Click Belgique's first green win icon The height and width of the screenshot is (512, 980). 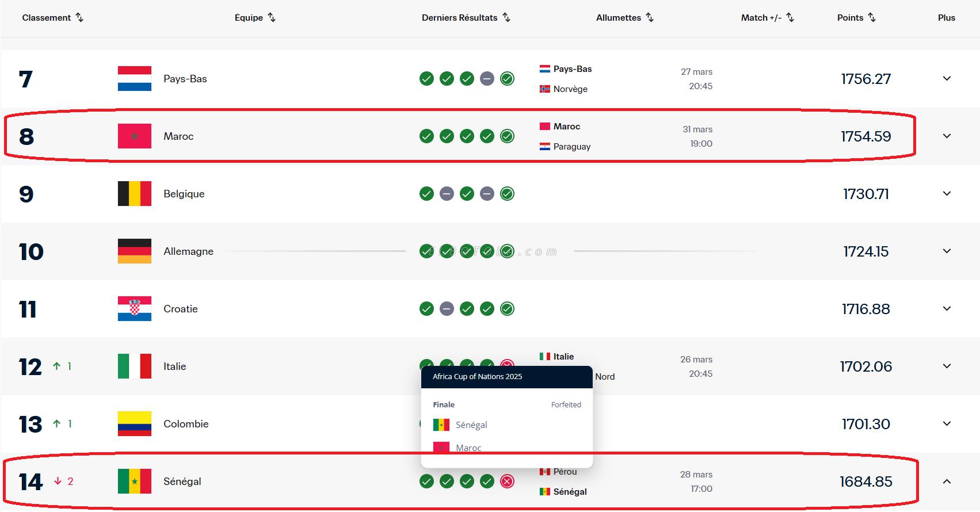coord(426,194)
